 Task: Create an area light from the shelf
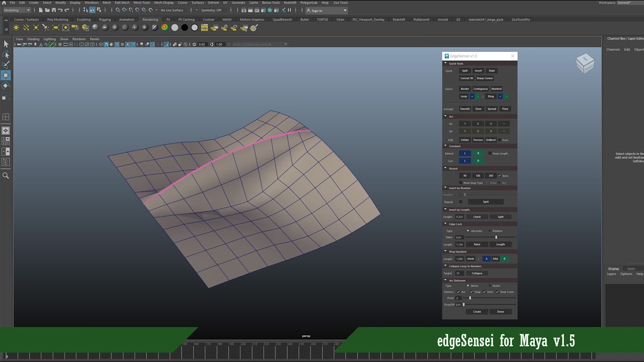click(x=56, y=27)
